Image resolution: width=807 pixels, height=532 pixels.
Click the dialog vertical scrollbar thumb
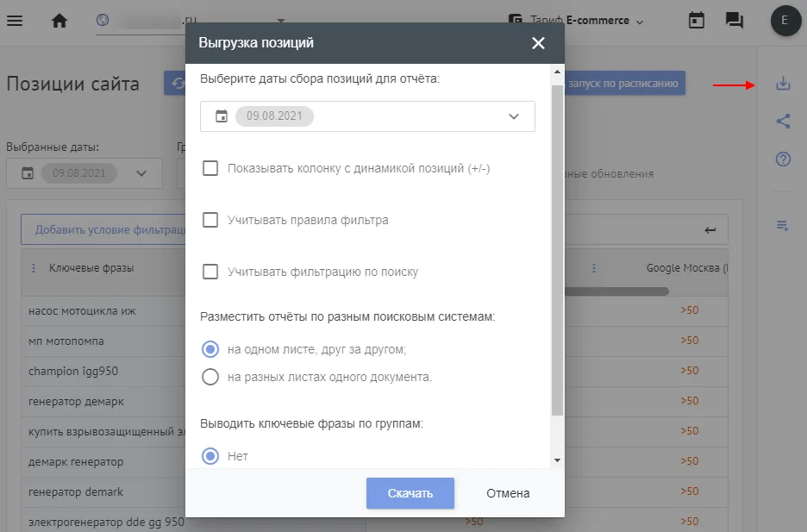pos(557,251)
